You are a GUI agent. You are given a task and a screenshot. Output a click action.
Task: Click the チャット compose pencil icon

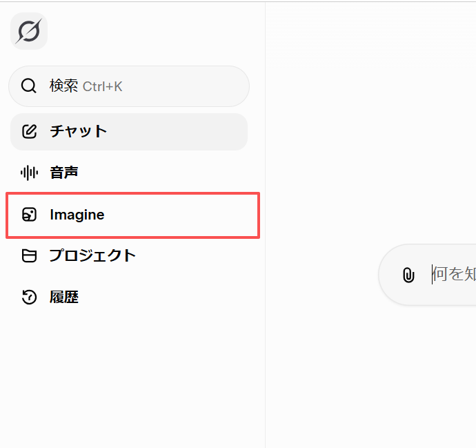tap(29, 131)
